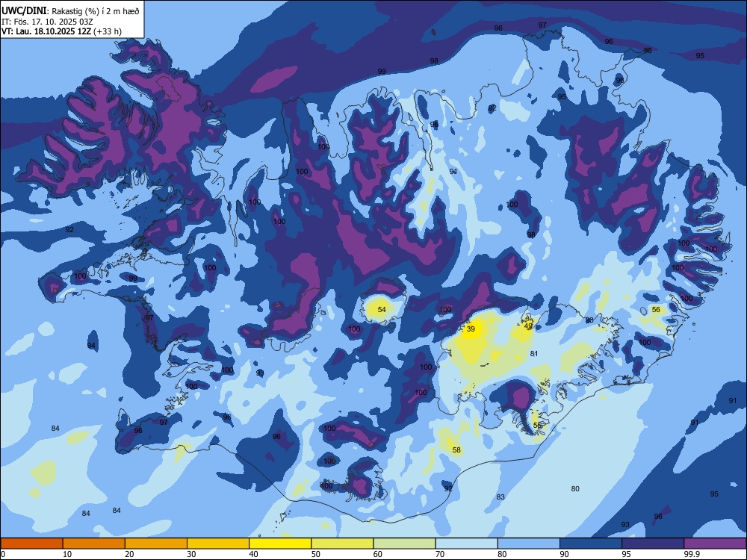The height and width of the screenshot is (560, 747).
Task: Click the '99.9' legend scale label
Action: [692, 554]
